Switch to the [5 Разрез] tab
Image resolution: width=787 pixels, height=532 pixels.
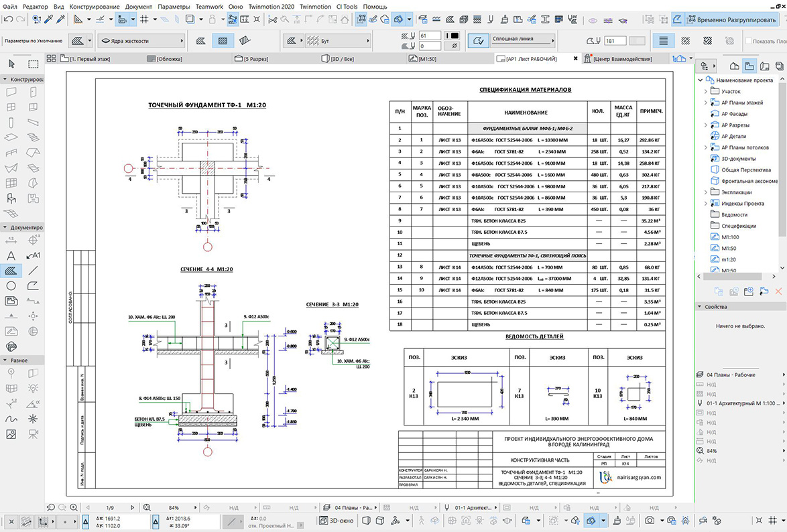[x=252, y=59]
